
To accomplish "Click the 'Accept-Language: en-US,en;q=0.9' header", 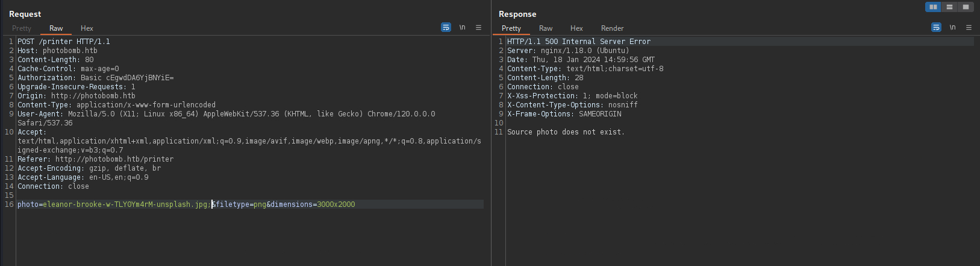I will [83, 177].
